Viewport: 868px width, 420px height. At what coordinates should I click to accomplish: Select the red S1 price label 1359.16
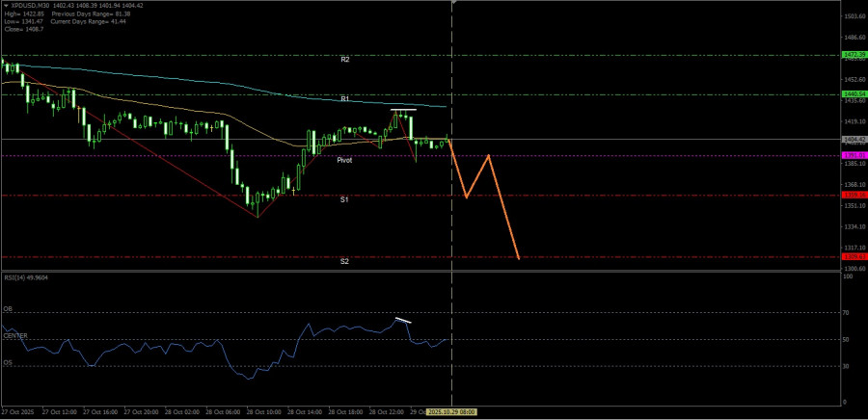[x=854, y=196]
